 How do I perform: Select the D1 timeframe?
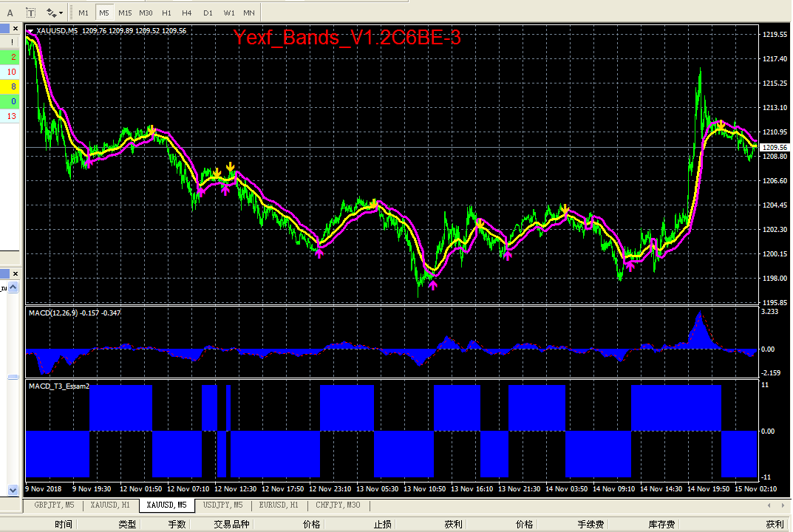(x=208, y=13)
